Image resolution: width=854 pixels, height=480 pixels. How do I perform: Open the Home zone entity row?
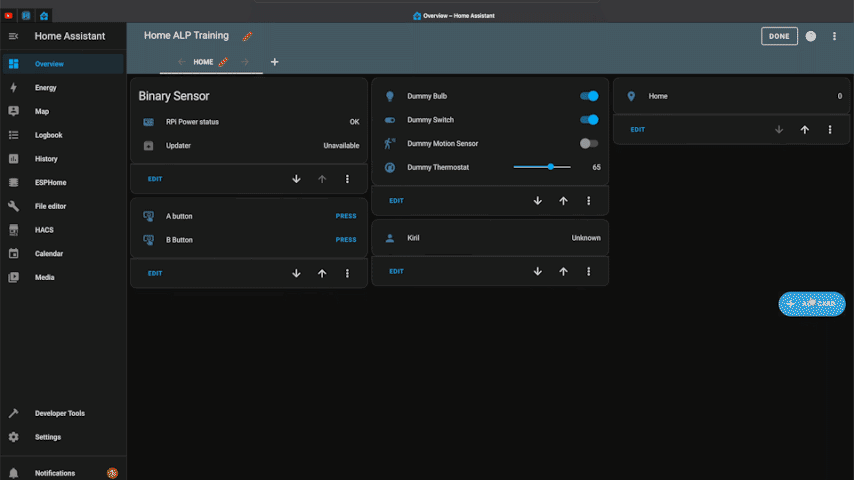(x=731, y=96)
